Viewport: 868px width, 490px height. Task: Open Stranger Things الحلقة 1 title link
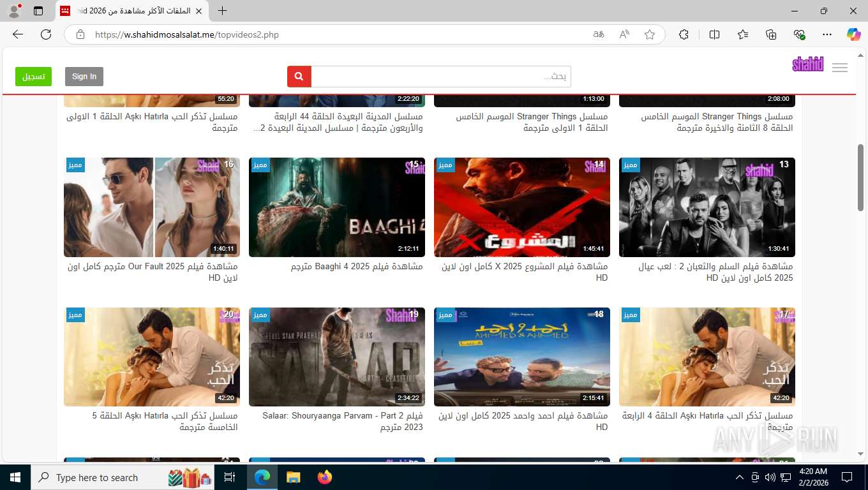pos(532,122)
